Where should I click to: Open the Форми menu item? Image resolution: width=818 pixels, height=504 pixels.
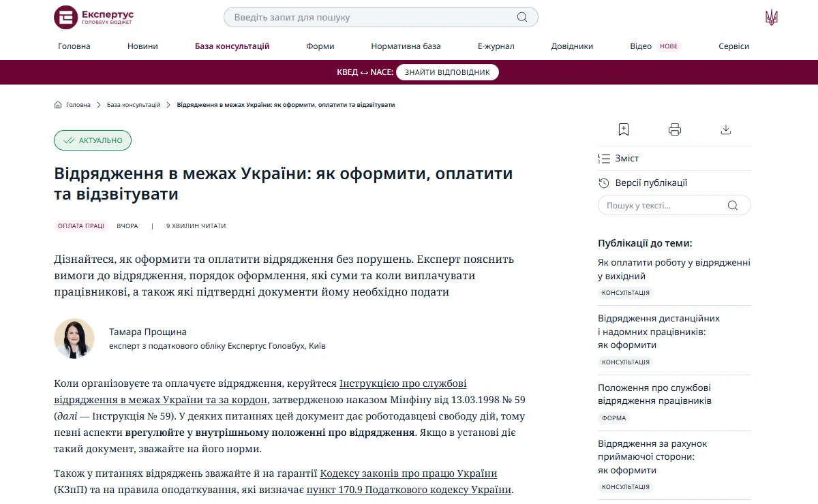pos(320,46)
